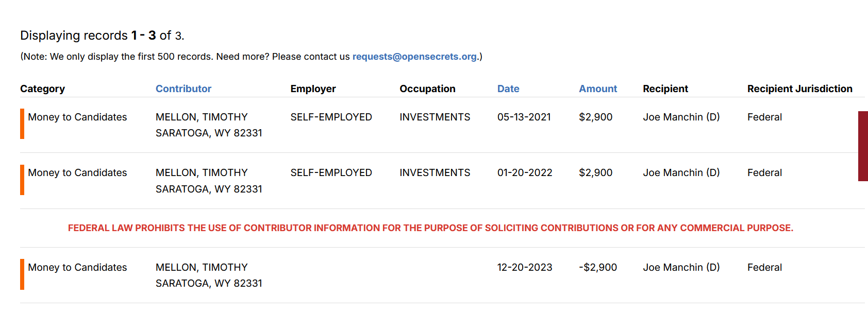Click SELF-EMPLOYED in 01-20-2022 row
Image resolution: width=868 pixels, height=314 pixels.
tap(331, 172)
